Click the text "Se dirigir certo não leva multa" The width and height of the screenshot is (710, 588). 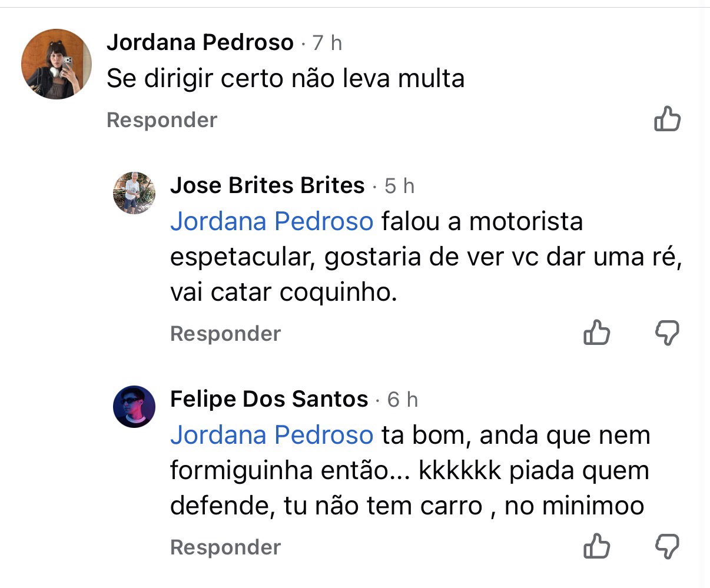click(x=286, y=79)
